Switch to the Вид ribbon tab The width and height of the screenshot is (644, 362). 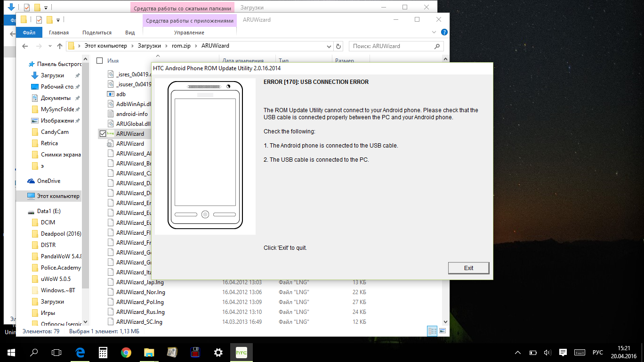[x=130, y=33]
